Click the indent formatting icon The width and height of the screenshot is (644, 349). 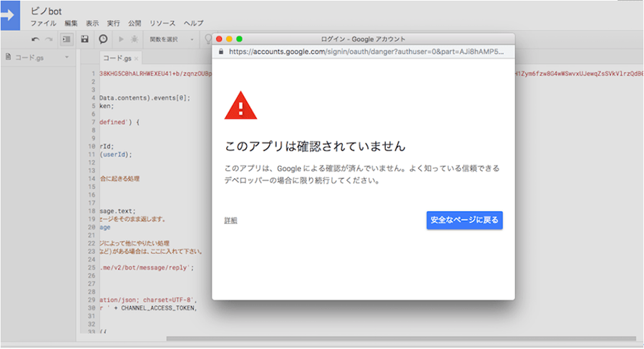[x=66, y=39]
